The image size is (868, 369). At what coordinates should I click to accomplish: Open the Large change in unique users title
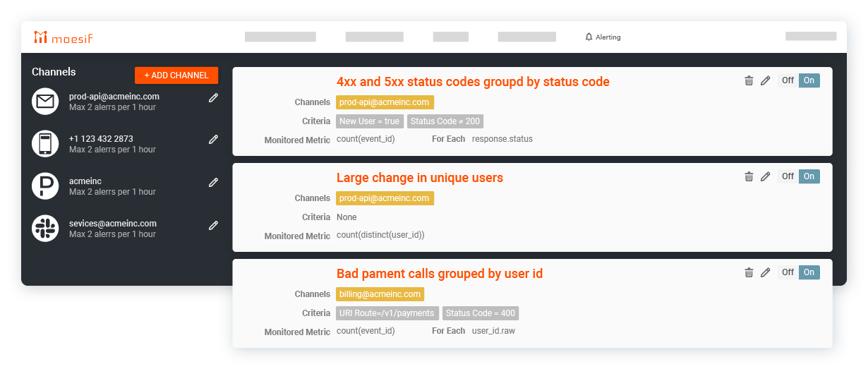(420, 178)
